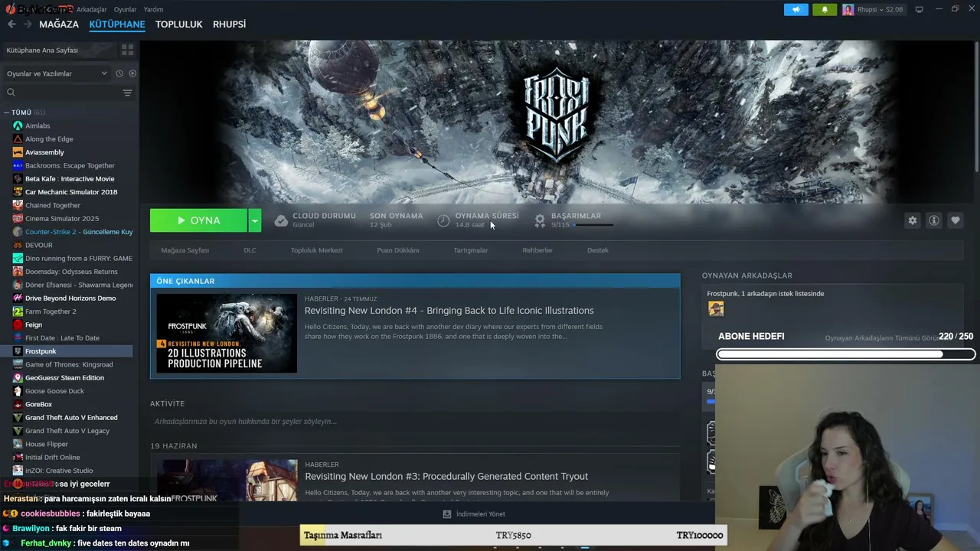Select Aimlabs icon in game list
Viewport: 980px width, 551px height.
[x=18, y=126]
